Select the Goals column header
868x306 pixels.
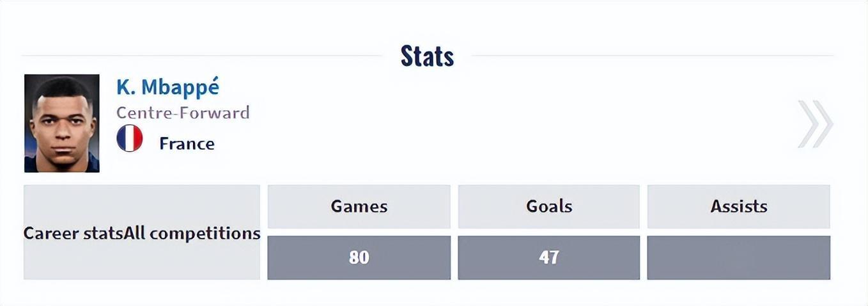tap(548, 207)
